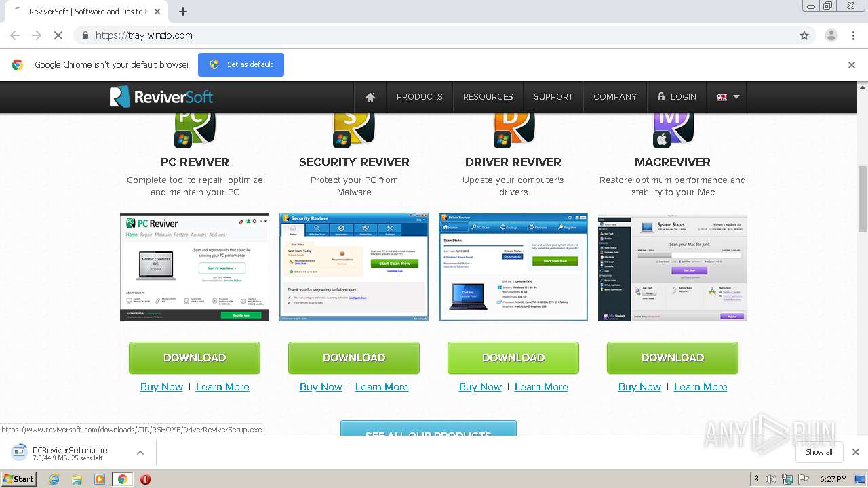Click the ReviverSoft logo
The image size is (868, 488).
coord(161,97)
